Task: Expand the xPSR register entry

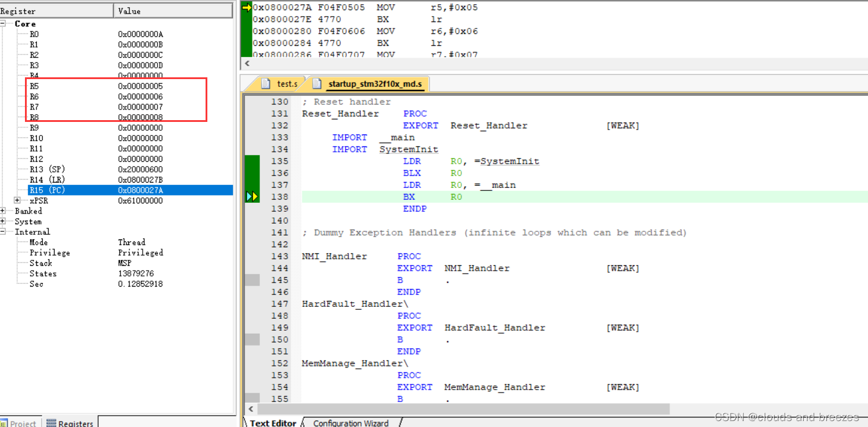Action: 17,200
